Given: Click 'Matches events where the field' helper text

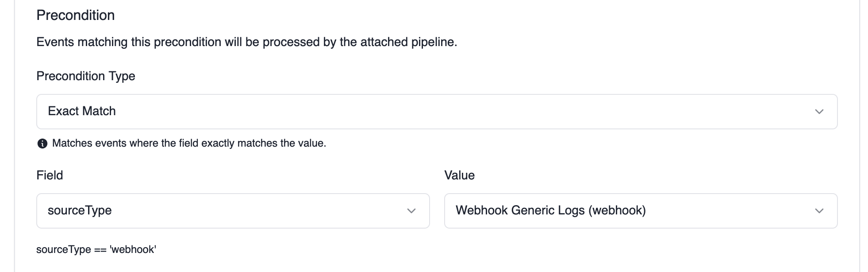Looking at the screenshot, I should coord(189,144).
